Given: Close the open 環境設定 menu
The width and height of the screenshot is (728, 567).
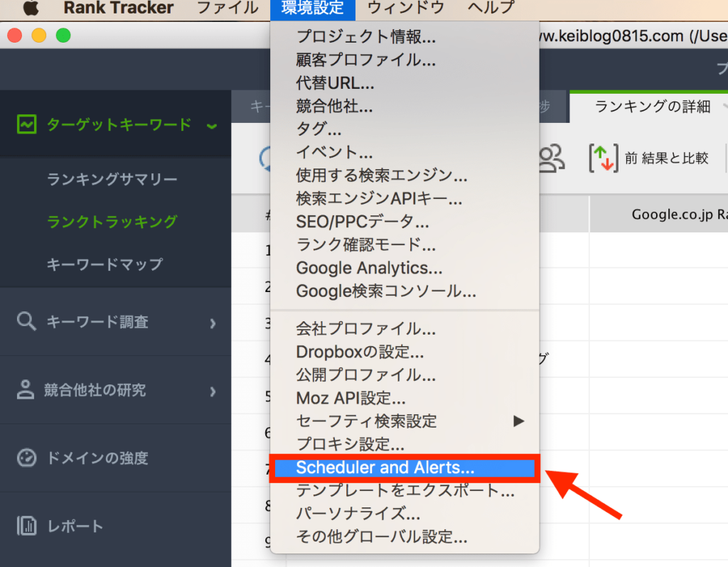Looking at the screenshot, I should [x=313, y=8].
